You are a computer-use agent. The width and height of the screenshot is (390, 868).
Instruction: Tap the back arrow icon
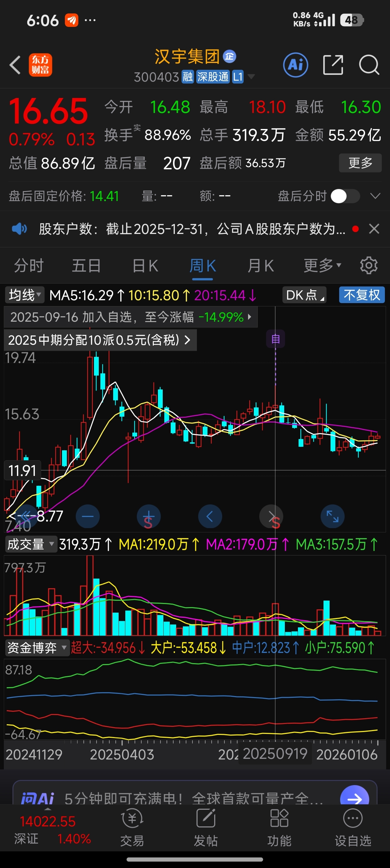pos(15,65)
